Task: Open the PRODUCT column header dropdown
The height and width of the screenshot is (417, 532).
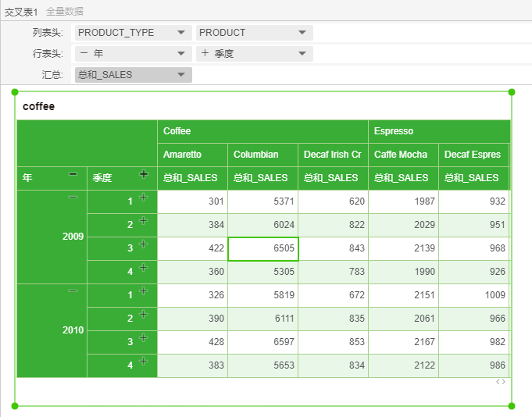Action: tap(302, 33)
